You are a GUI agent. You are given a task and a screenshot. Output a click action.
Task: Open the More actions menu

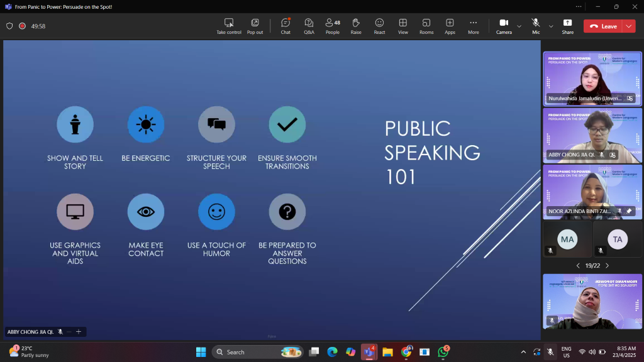click(474, 26)
